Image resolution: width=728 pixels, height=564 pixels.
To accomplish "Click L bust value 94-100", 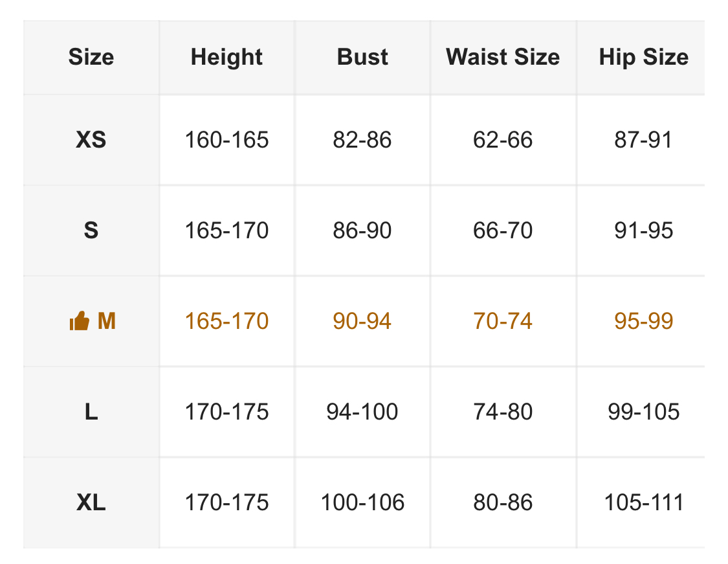I will tap(362, 412).
